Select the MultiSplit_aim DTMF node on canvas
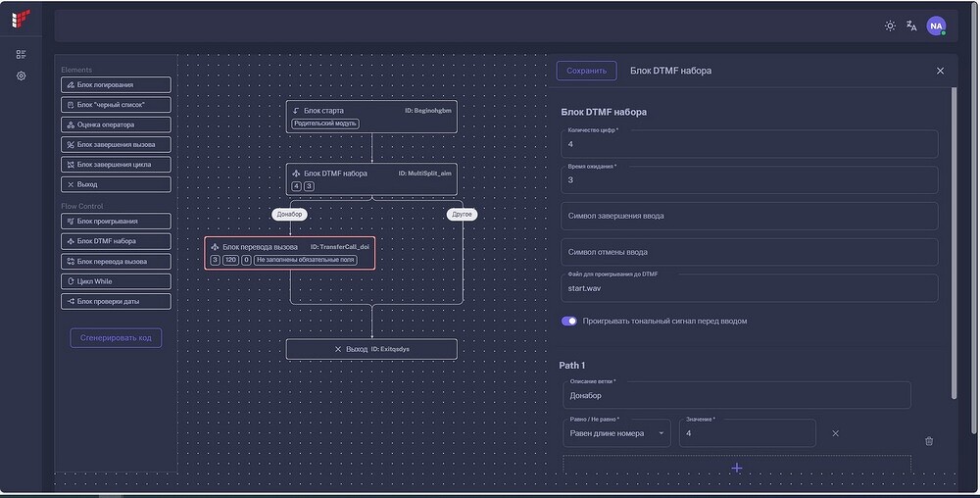This screenshot has width=980, height=498. pyautogui.click(x=371, y=179)
